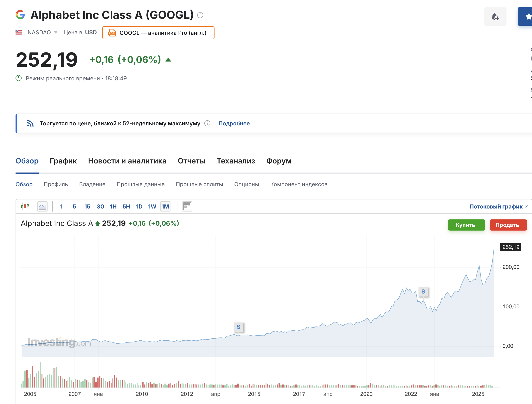
Task: Click info icon beside GOOGL title
Action: click(x=200, y=15)
